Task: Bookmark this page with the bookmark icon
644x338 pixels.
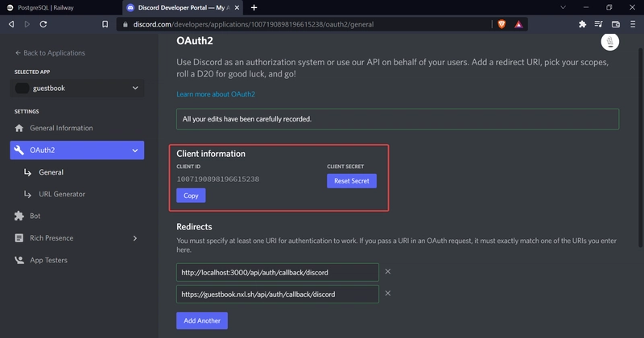Action: click(105, 24)
